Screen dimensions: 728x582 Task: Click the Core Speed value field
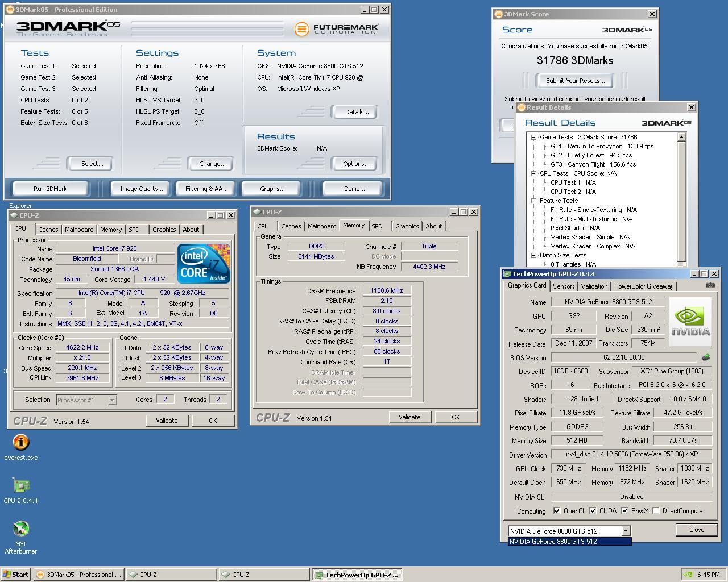pos(82,347)
